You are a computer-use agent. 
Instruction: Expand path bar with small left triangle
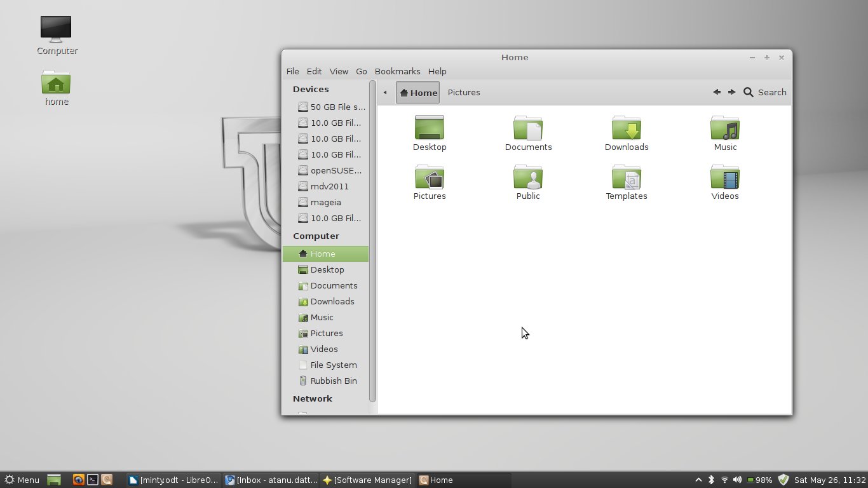pyautogui.click(x=385, y=92)
